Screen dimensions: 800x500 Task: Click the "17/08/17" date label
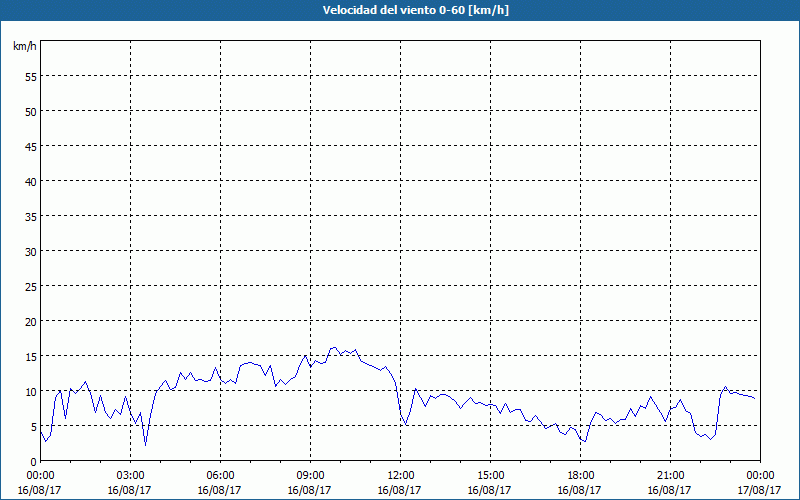pos(760,490)
